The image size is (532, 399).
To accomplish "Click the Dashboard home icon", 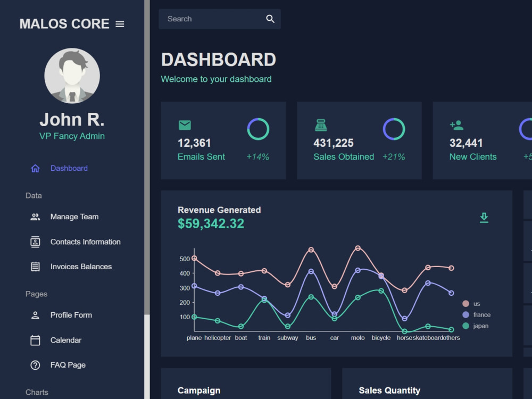I will [35, 168].
